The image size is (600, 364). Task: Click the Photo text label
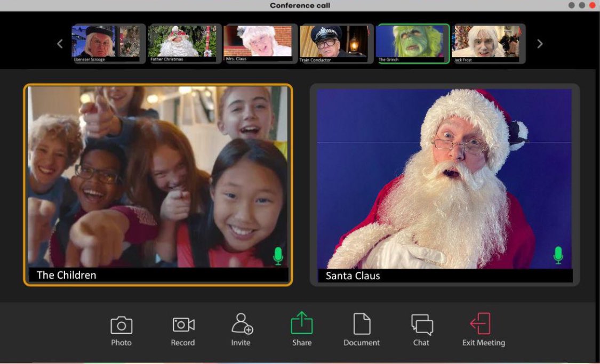pos(121,343)
